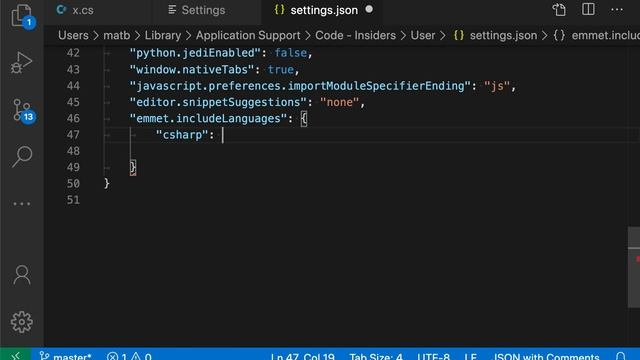The width and height of the screenshot is (640, 360).
Task: Open the Search view
Action: [x=22, y=156]
